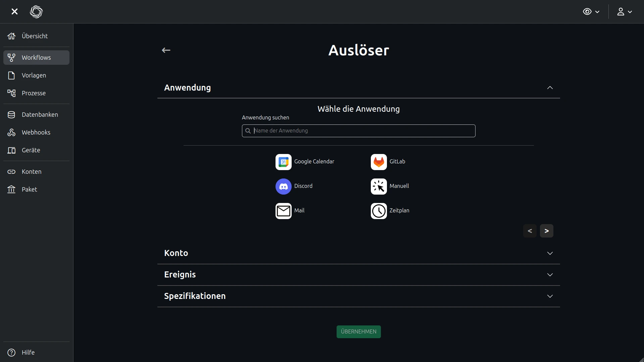Choose the Mail application icon

click(283, 211)
